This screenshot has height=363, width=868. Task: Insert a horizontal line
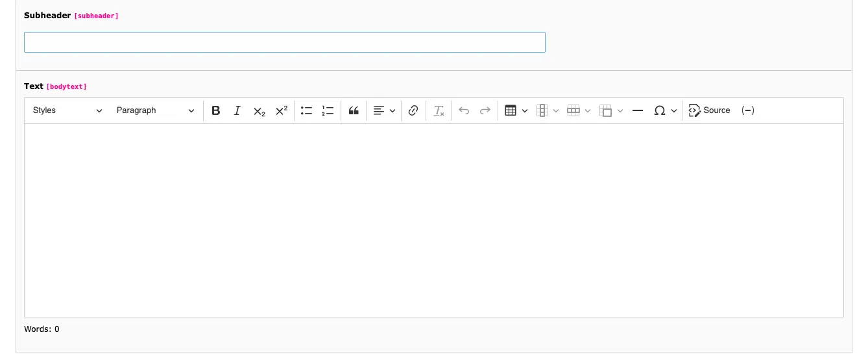(x=638, y=110)
